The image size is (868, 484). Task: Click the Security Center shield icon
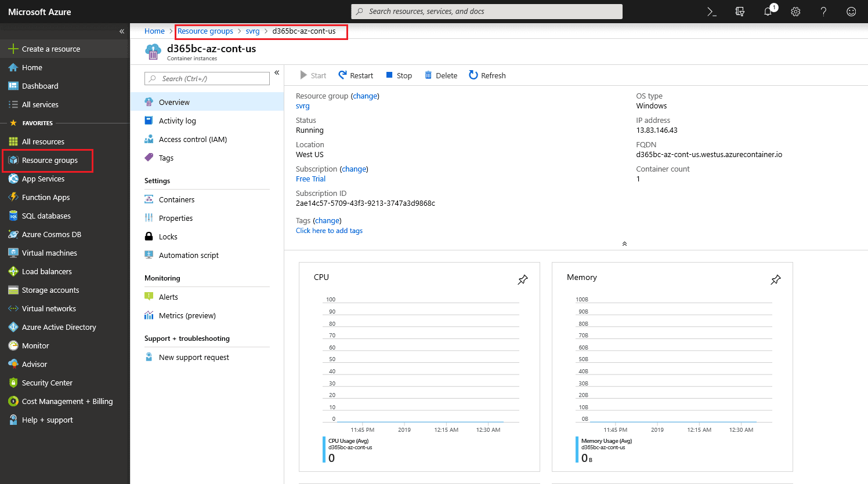(13, 383)
